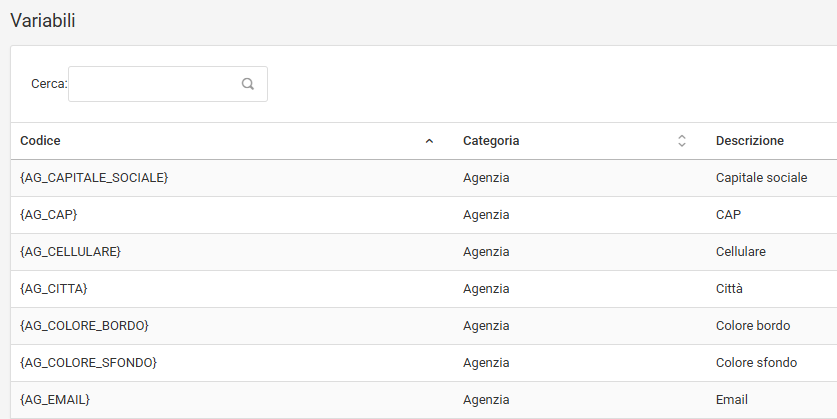Image resolution: width=837 pixels, height=419 pixels.
Task: Sort table by Categoria column header
Action: tap(491, 141)
